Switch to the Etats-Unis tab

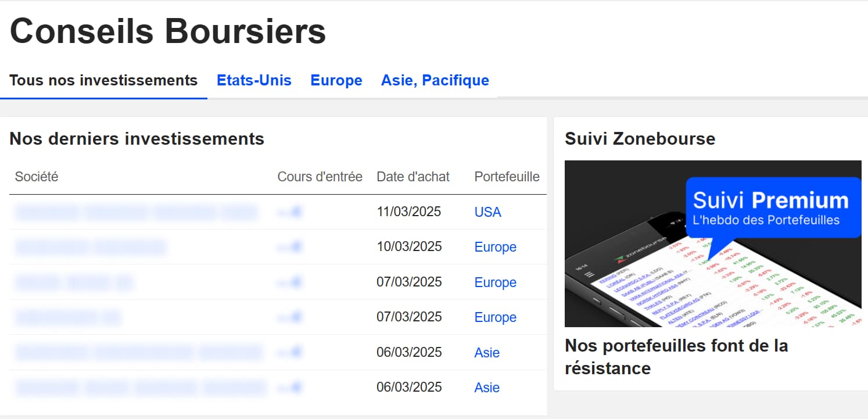(x=254, y=80)
